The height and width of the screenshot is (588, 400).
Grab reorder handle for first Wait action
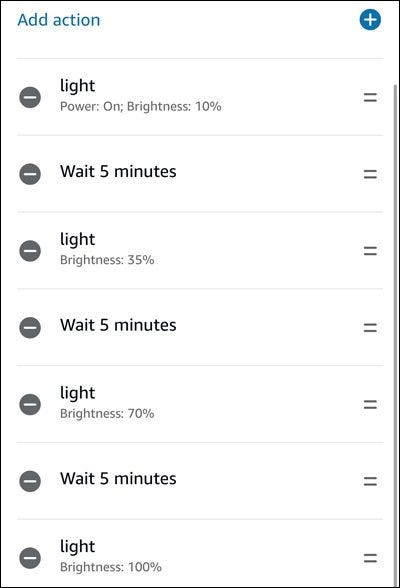click(370, 174)
